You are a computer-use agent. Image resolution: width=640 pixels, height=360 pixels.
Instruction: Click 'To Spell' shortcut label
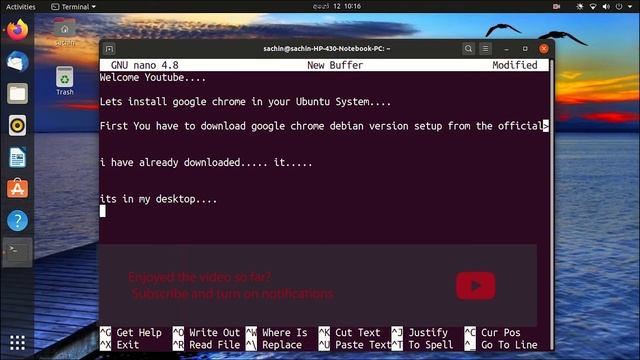pyautogui.click(x=431, y=345)
